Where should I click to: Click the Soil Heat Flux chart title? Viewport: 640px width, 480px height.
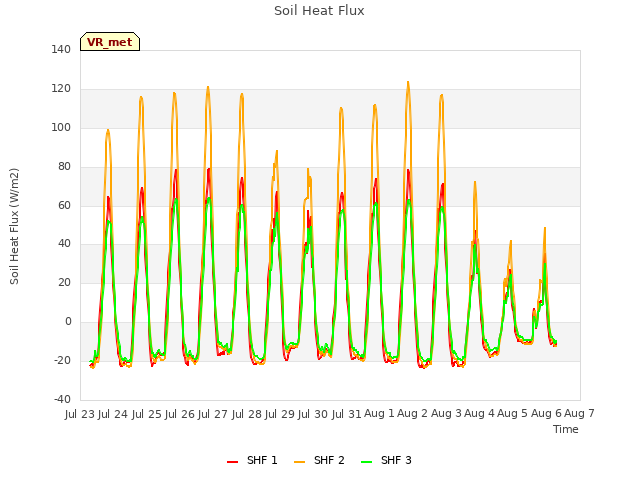pos(319,10)
